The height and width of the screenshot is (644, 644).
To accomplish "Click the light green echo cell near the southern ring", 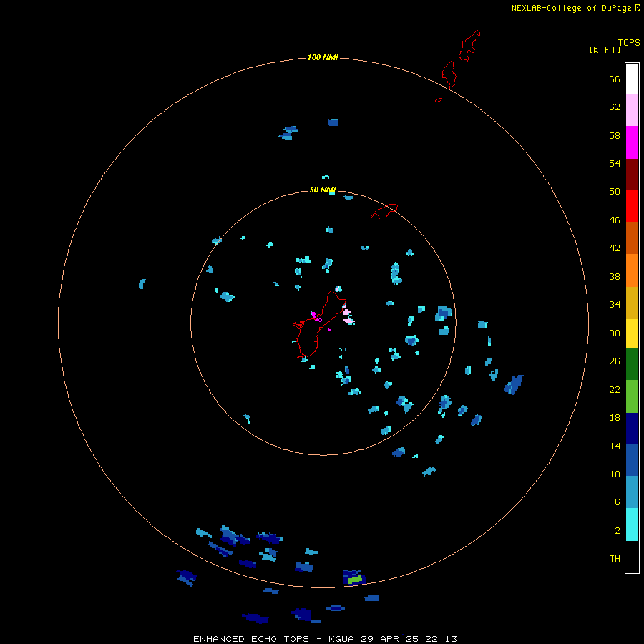I will (354, 580).
